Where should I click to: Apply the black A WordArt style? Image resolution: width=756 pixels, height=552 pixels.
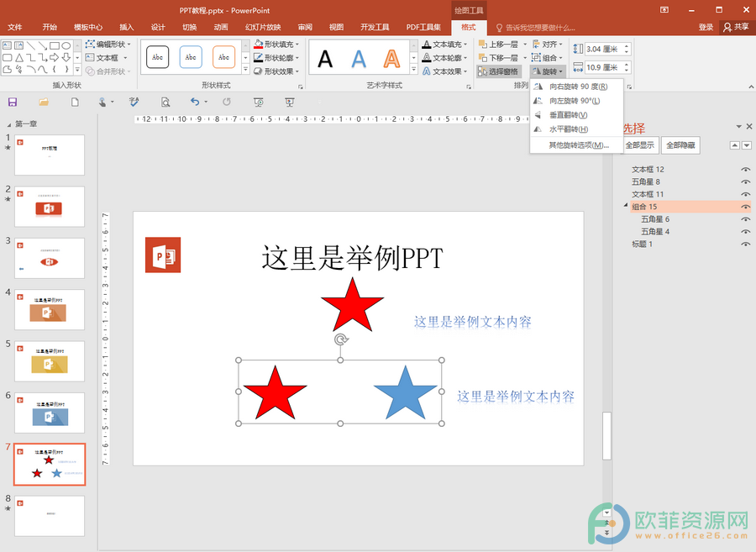click(325, 60)
